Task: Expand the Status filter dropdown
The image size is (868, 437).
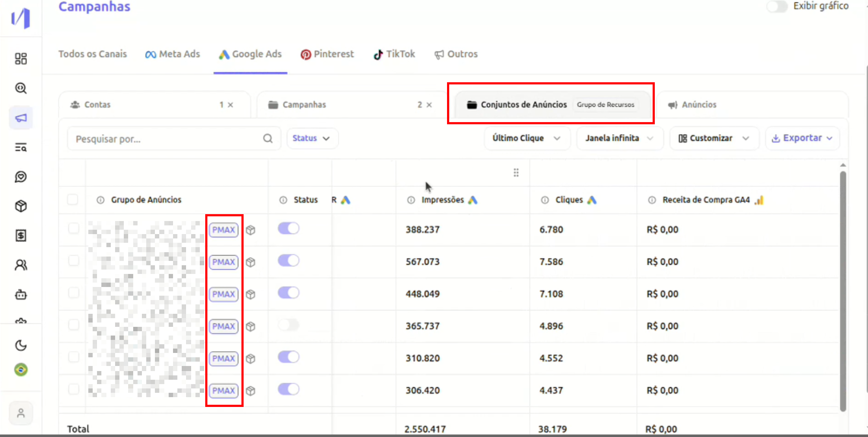Action: point(312,138)
